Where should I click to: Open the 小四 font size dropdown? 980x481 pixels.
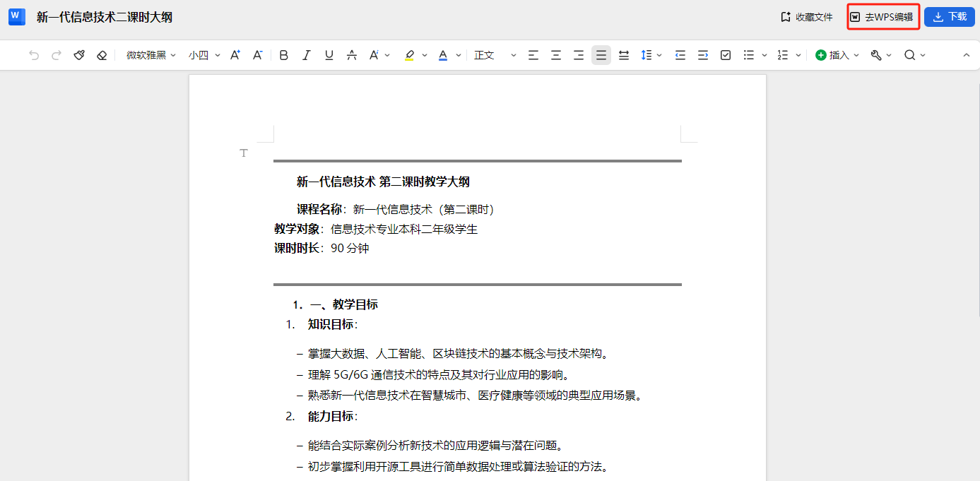[204, 55]
